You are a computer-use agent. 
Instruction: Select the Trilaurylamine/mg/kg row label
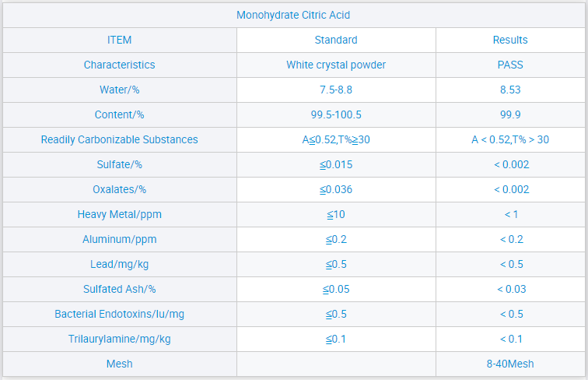click(x=119, y=339)
